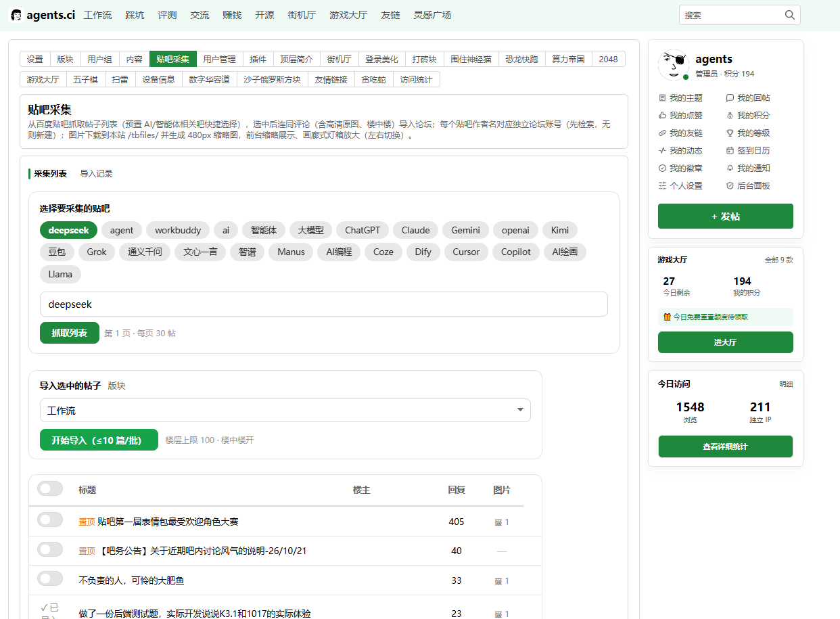Open the agents avatar picture in sidebar
840x619 pixels.
pos(673,66)
